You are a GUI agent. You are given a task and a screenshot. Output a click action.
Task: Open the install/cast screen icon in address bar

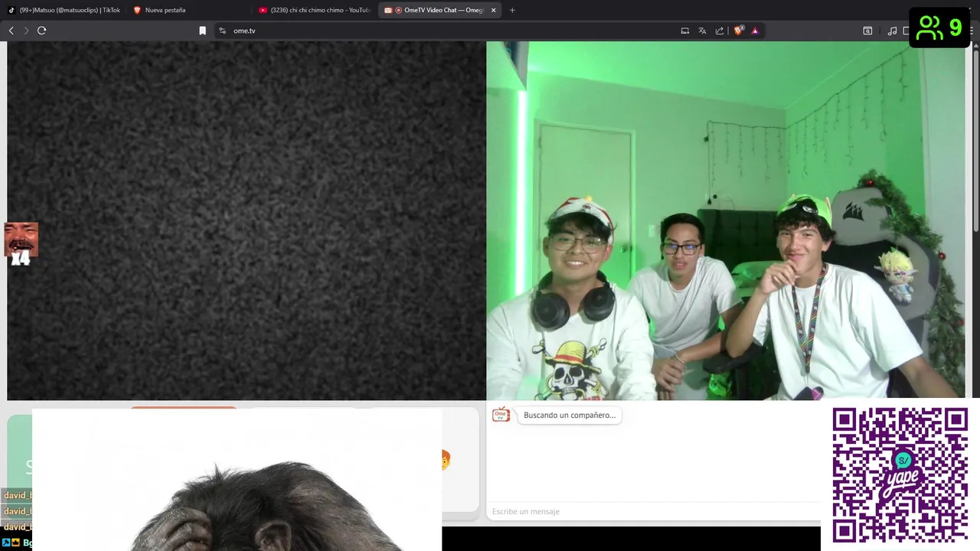coord(685,31)
